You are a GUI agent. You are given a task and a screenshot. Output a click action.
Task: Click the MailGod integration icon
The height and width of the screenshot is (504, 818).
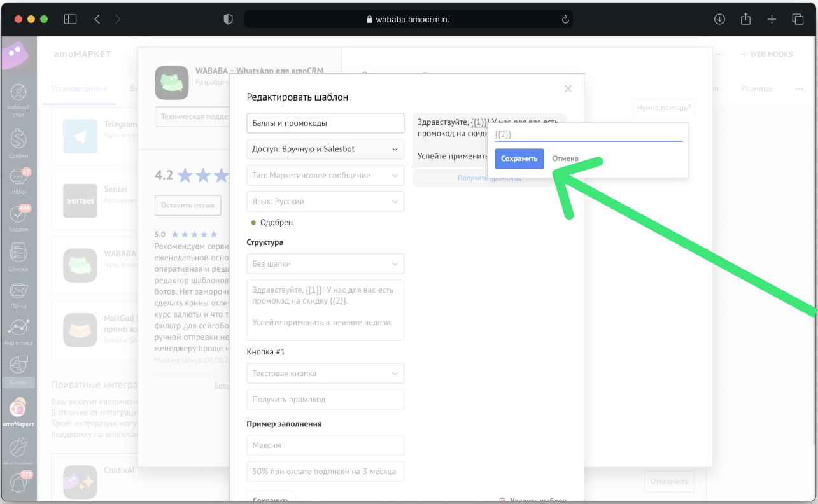click(80, 330)
